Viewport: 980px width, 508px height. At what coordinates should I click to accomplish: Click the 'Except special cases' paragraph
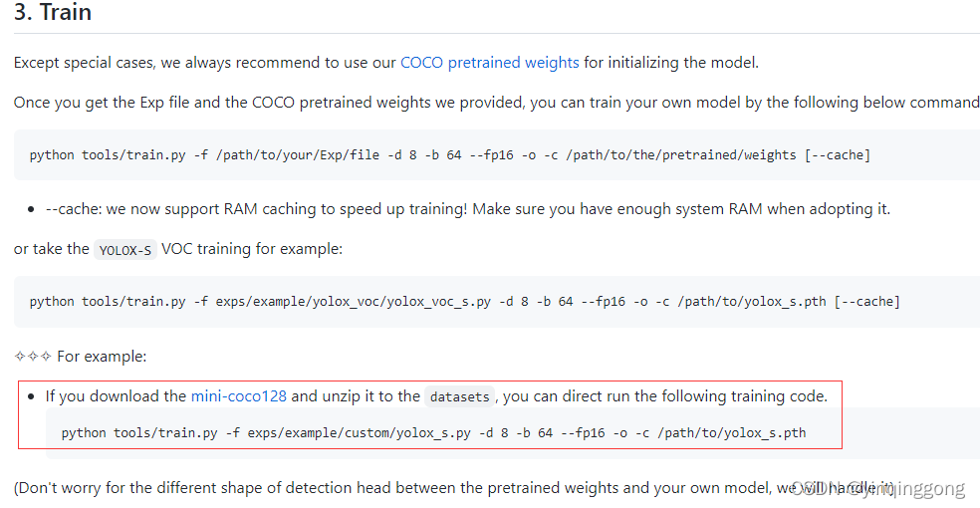(x=386, y=63)
